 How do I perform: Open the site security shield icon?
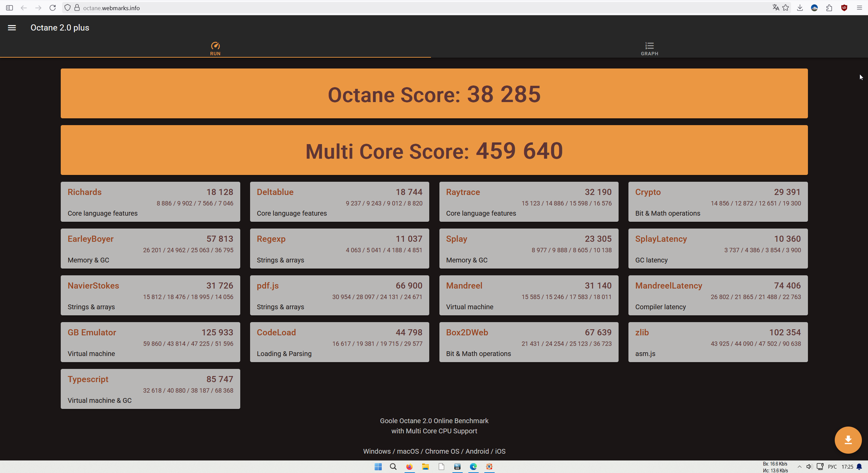click(x=68, y=8)
